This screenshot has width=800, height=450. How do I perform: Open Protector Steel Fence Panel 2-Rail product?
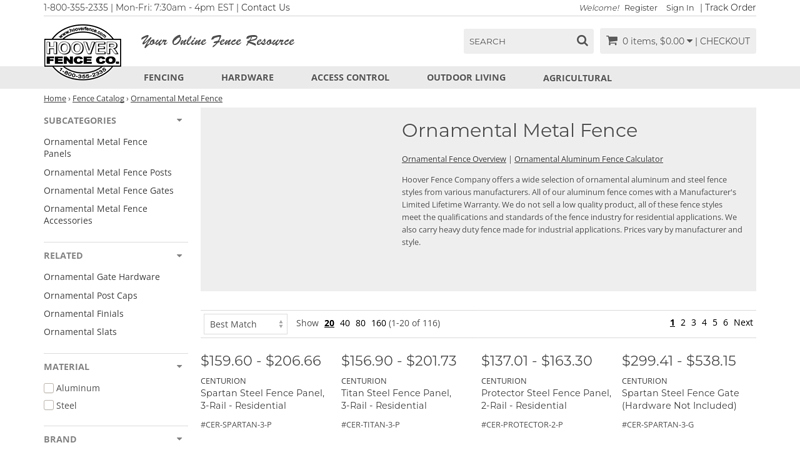pos(546,399)
